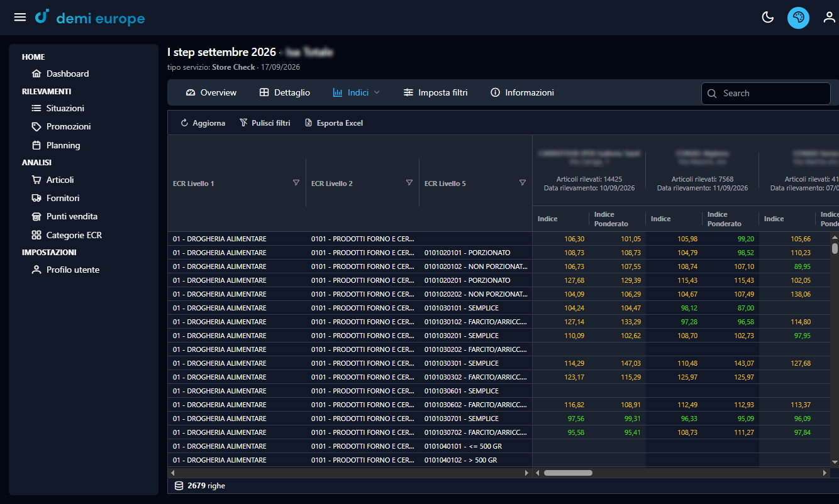This screenshot has width=839, height=504.
Task: Click the Search input field
Action: (766, 93)
